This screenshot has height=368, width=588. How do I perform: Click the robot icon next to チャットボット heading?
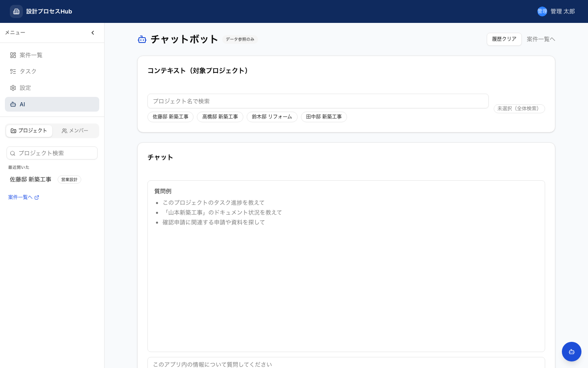tap(142, 39)
